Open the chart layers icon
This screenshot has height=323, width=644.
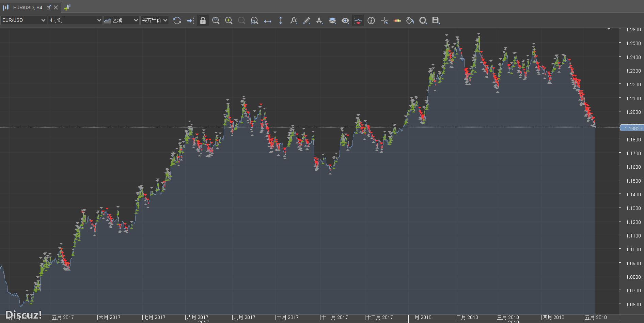332,20
